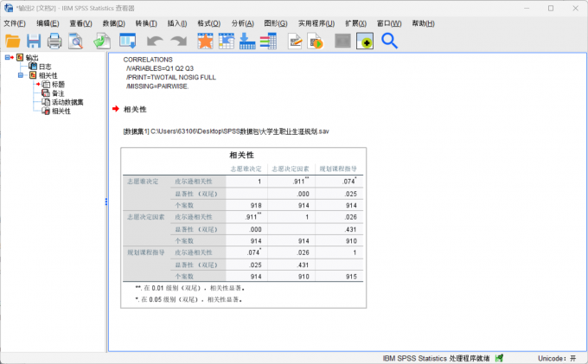
Task: Open the 图形(G) menu
Action: coord(277,22)
